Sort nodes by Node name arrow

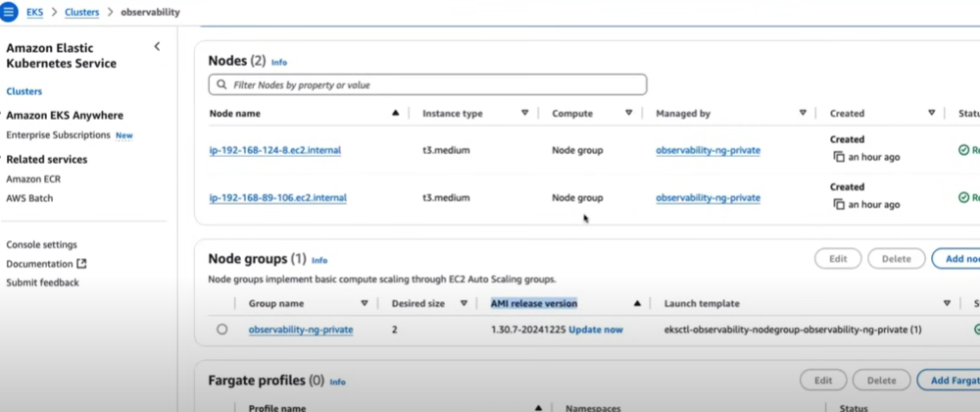pyautogui.click(x=395, y=113)
